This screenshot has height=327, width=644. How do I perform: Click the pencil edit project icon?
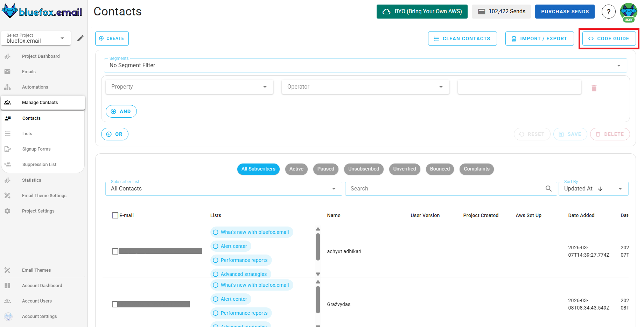click(80, 38)
